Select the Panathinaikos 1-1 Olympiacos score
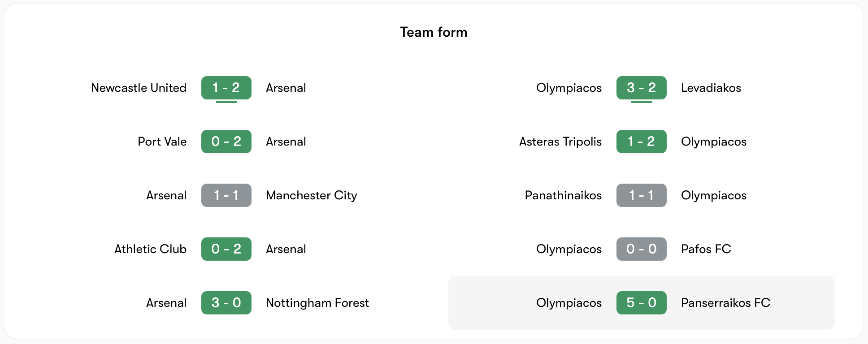Viewport: 868px width, 344px height. 641,195
